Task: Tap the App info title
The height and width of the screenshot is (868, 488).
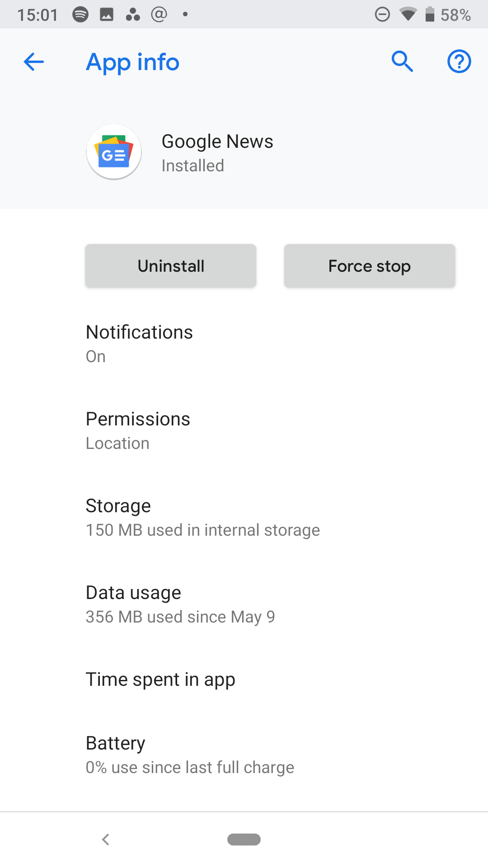Action: pyautogui.click(x=133, y=62)
